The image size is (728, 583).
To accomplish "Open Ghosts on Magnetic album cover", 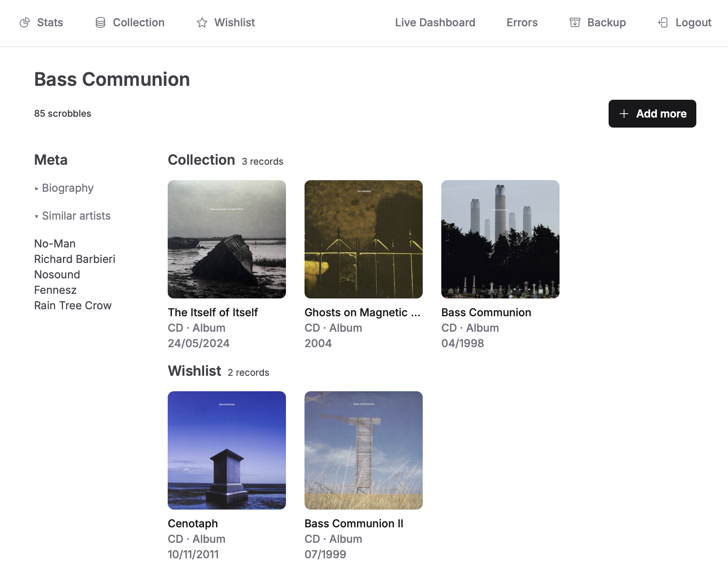I will (x=364, y=239).
